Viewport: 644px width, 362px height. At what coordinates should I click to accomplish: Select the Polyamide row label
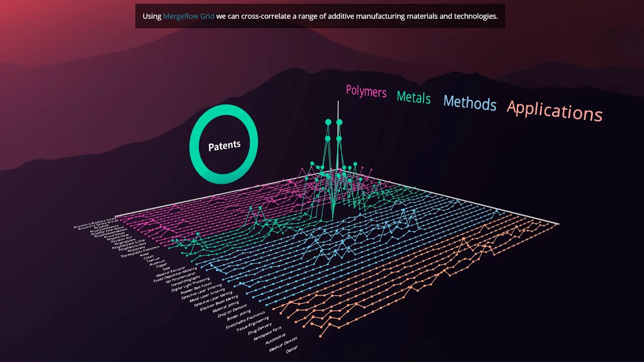tap(101, 227)
